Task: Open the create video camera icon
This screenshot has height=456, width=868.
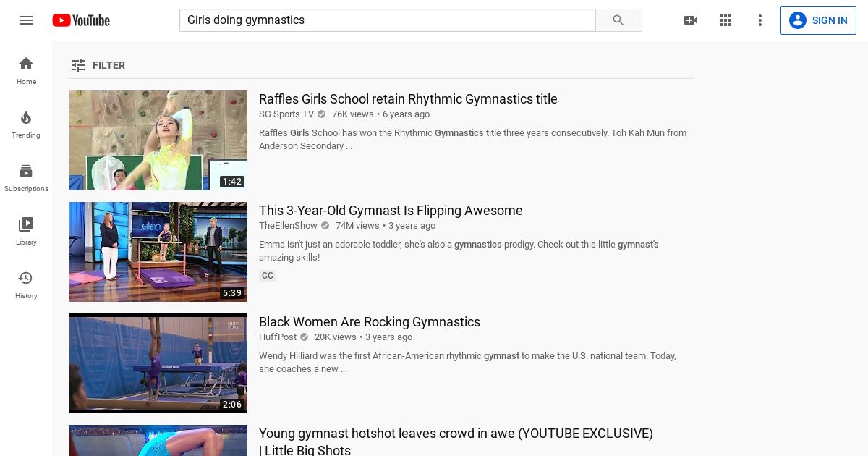Action: click(x=691, y=20)
